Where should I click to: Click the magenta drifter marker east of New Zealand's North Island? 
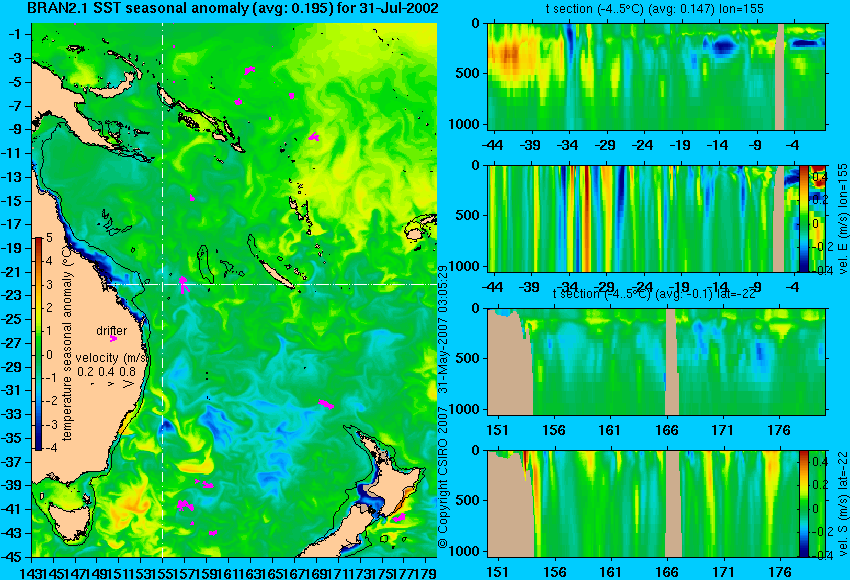pyautogui.click(x=399, y=518)
